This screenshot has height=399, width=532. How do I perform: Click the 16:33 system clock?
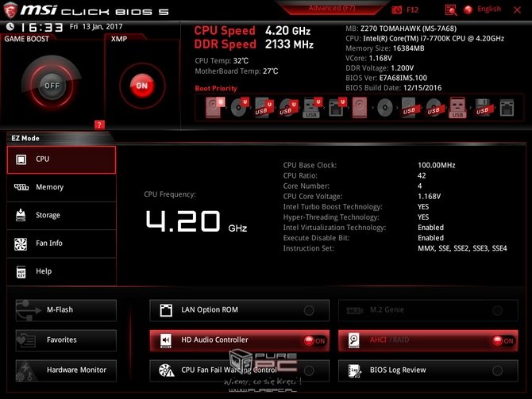coord(42,27)
